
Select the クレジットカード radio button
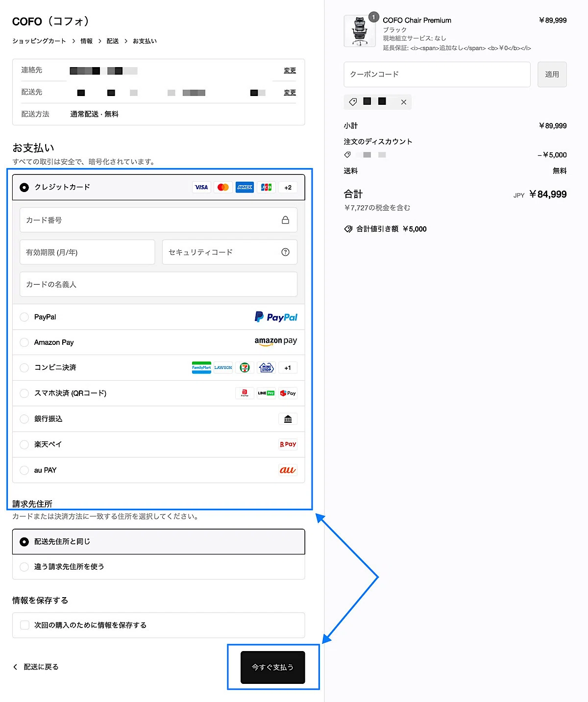[x=24, y=187]
